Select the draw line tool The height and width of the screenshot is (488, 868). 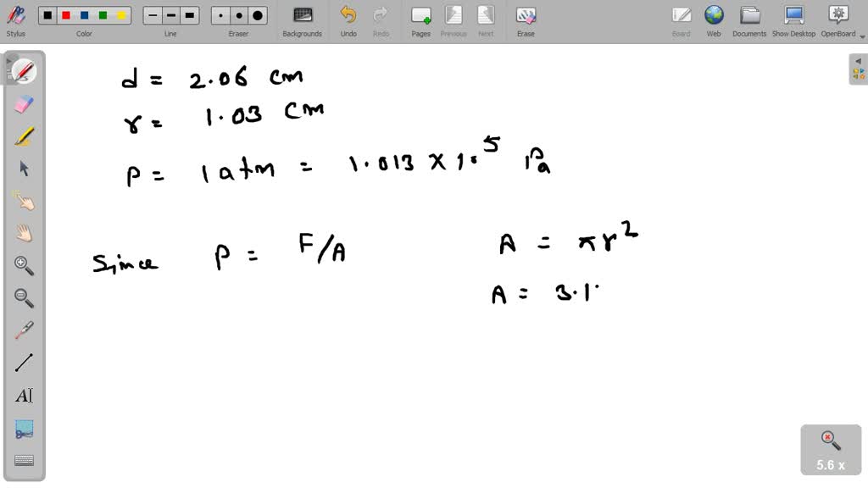pyautogui.click(x=24, y=363)
